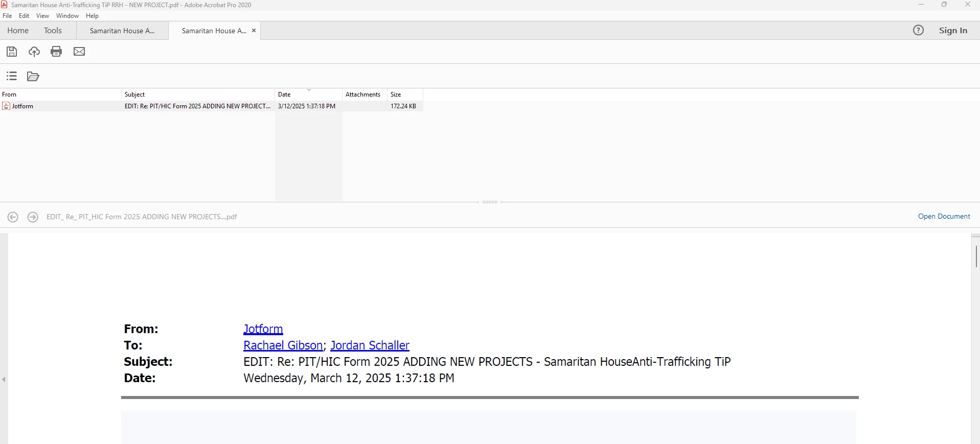Click the email subject line text
This screenshot has width=980, height=444.
pos(487,362)
